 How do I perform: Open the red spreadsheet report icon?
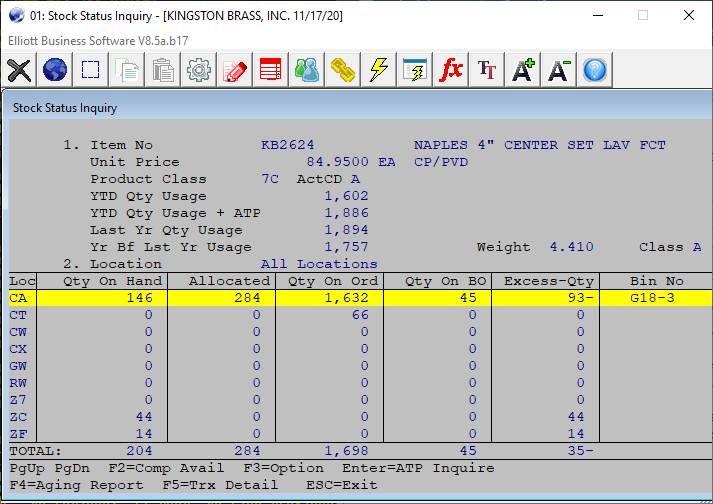pos(271,70)
